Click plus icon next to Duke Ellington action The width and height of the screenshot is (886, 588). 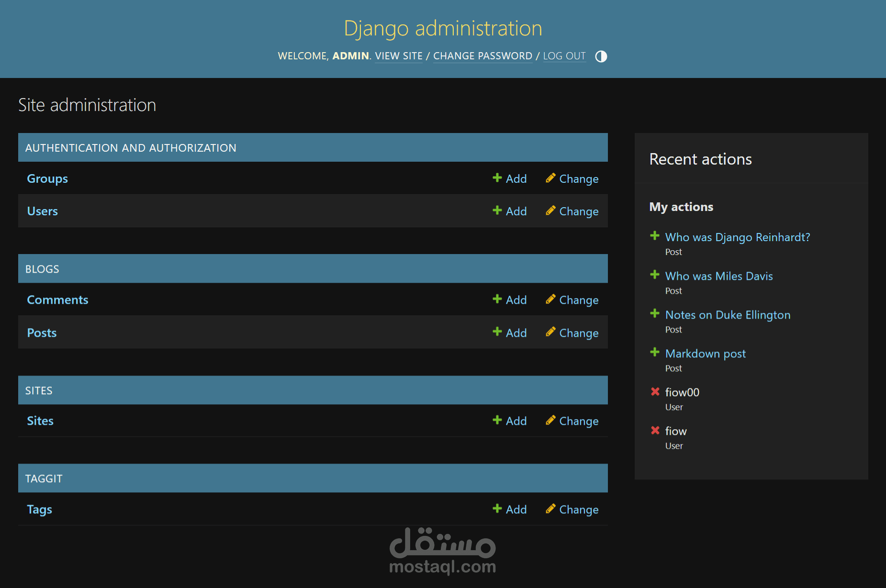655,313
